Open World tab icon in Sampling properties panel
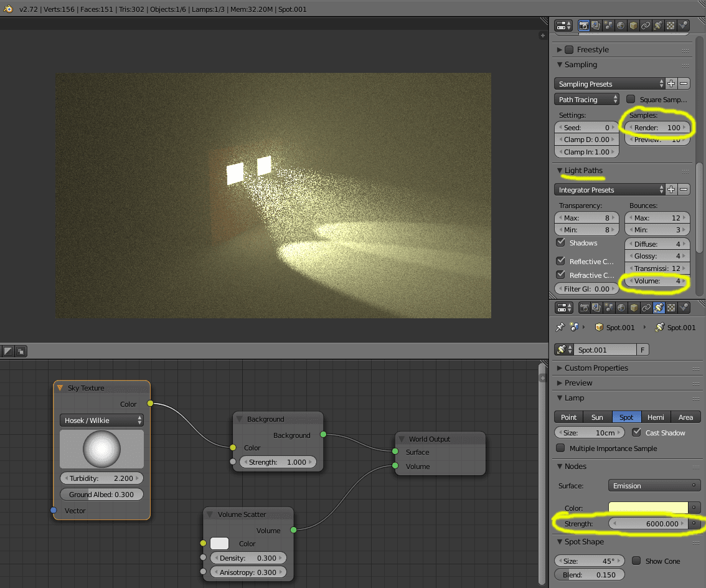 click(621, 26)
